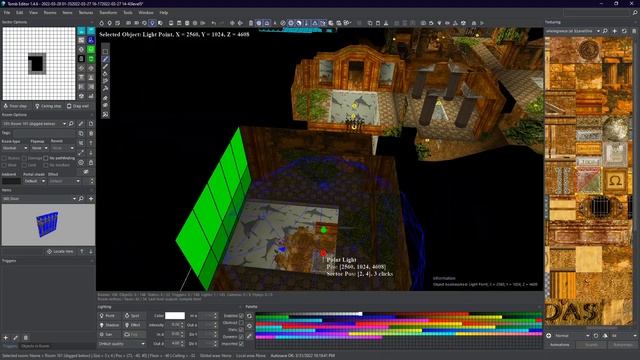
Task: Add a Spot light
Action: [x=134, y=316]
